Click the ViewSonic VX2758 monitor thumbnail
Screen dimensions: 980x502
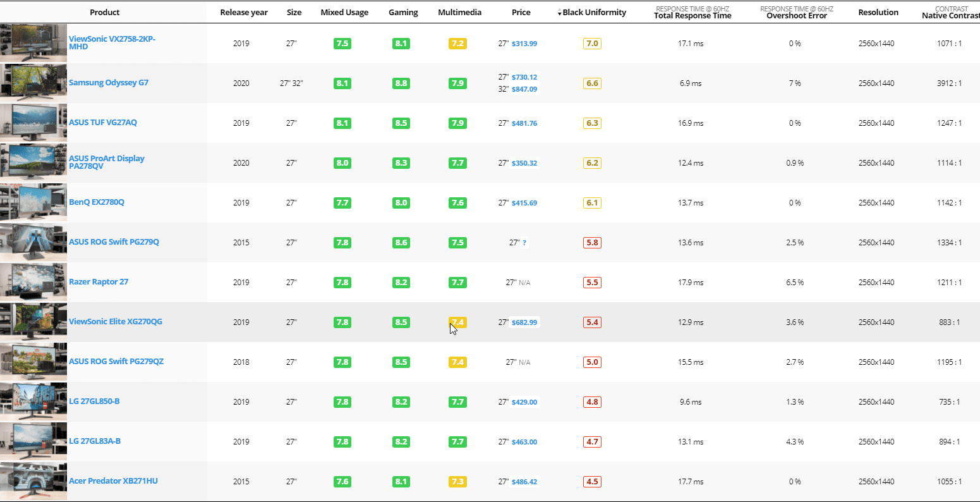(33, 43)
